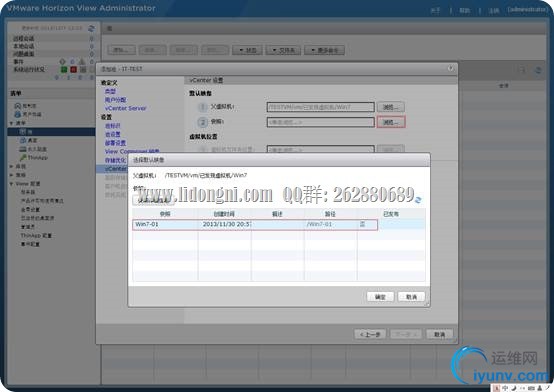Viewport: 554px width, 392px height.
Task: Refresh the left status panel via the top icon
Action: (91, 28)
